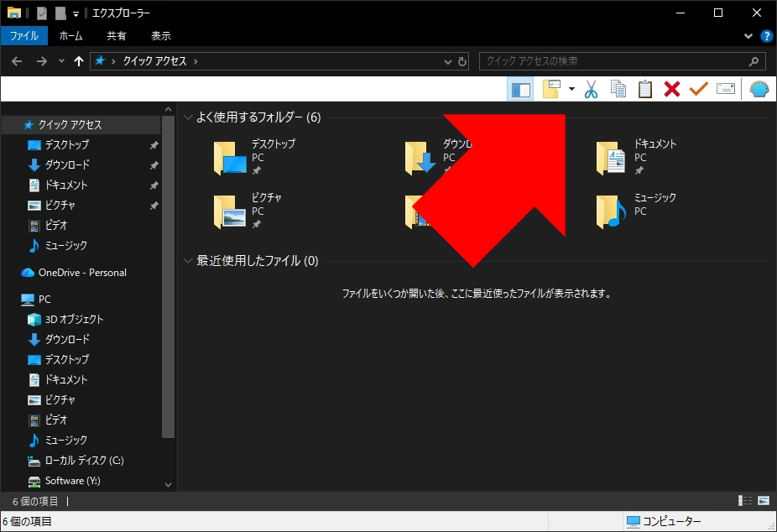Viewport: 777px width, 532px height.
Task: Open Classic Shell settings via shell icon
Action: click(759, 88)
